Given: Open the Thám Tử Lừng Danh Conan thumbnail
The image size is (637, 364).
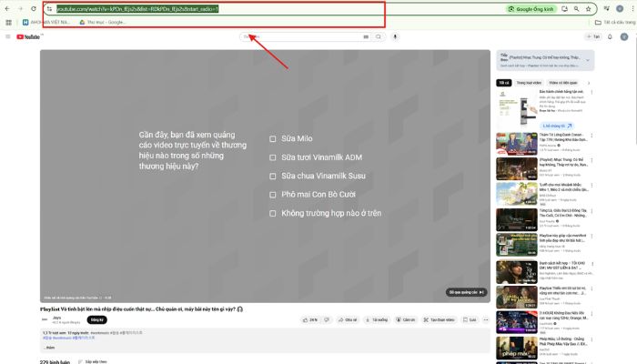Looking at the screenshot, I should click(517, 144).
